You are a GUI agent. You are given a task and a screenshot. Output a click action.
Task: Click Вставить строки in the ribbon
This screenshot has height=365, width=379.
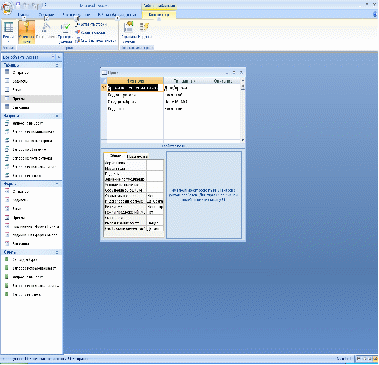tap(90, 24)
